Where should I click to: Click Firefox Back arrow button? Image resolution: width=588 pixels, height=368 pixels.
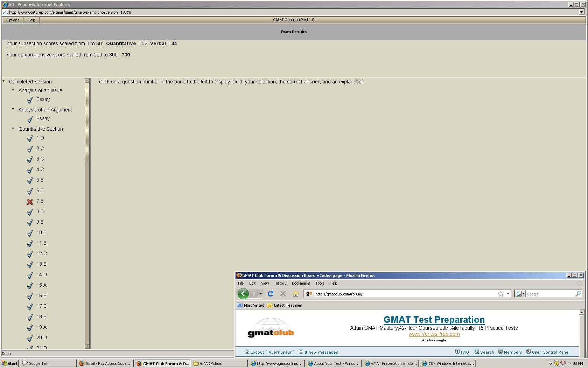243,294
